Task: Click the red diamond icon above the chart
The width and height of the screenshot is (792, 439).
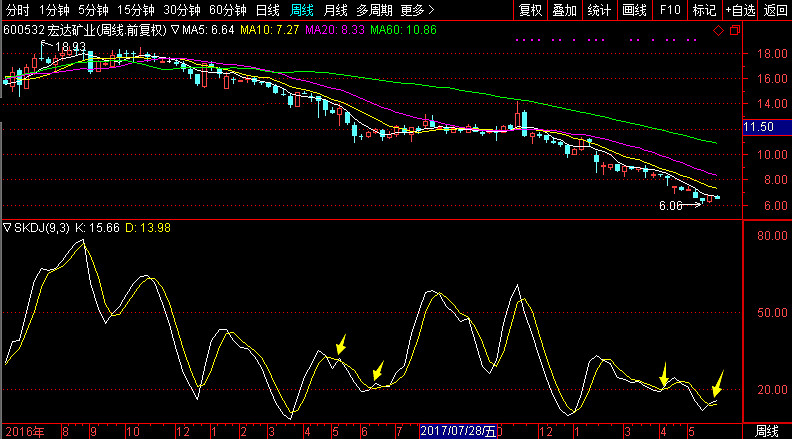Action: coord(717,30)
